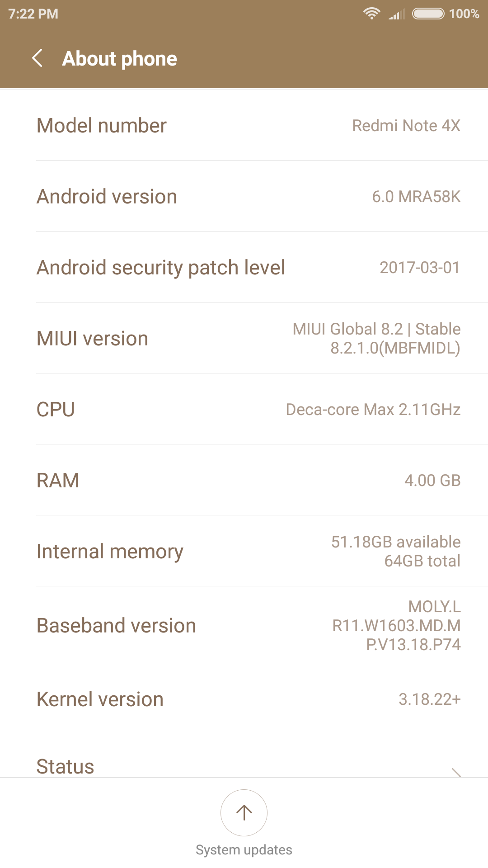
Task: Tap the battery indicator icon
Action: [428, 14]
